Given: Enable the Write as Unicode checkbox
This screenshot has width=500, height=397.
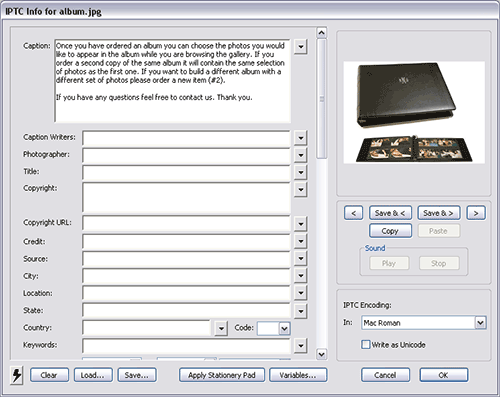Looking at the screenshot, I should 366,344.
